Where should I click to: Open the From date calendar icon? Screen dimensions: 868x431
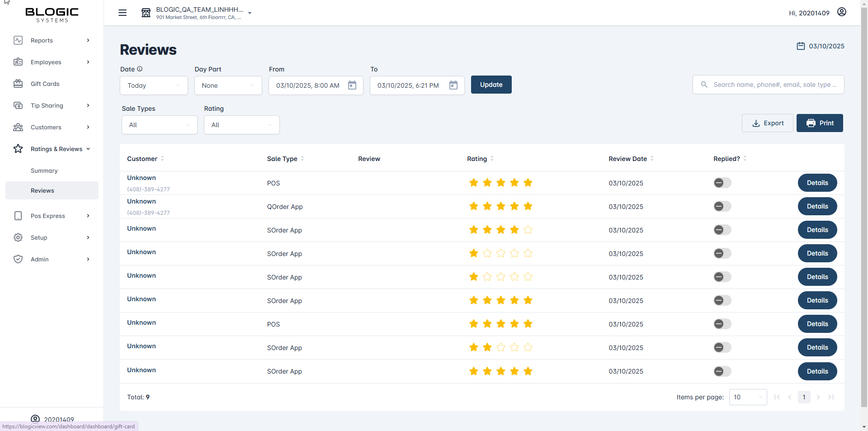[x=352, y=85]
